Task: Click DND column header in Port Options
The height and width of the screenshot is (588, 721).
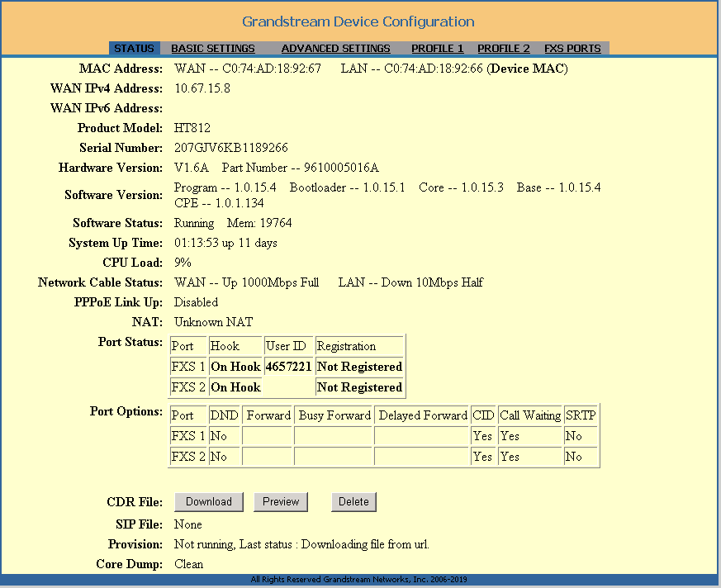Action: point(225,415)
